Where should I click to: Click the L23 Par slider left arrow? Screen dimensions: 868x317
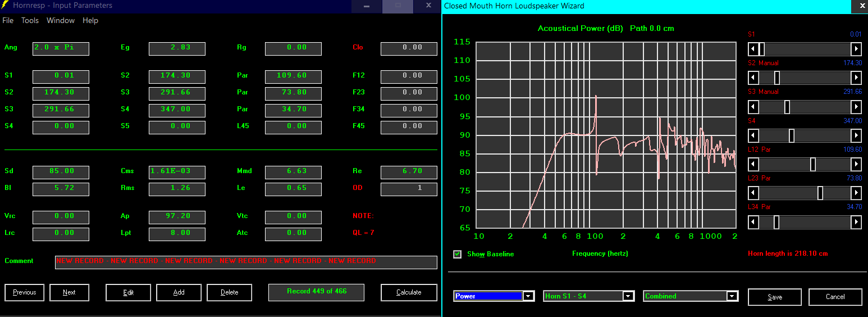(753, 193)
